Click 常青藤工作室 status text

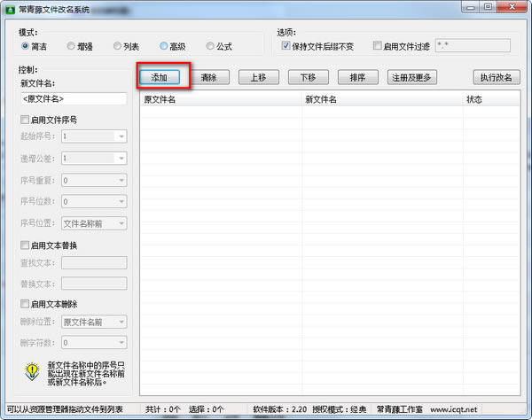[x=400, y=409]
